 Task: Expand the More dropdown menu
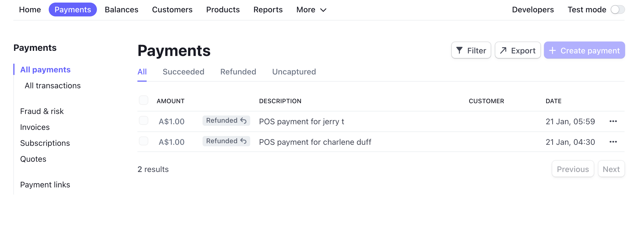pos(311,10)
